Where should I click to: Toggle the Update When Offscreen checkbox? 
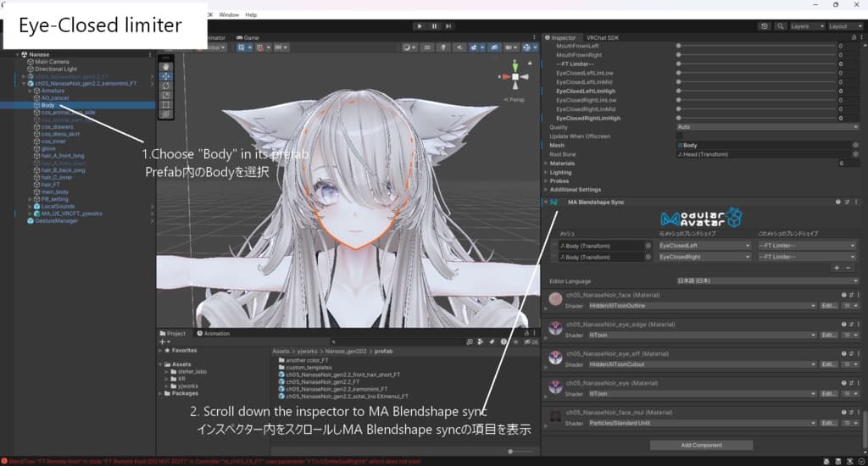click(679, 136)
